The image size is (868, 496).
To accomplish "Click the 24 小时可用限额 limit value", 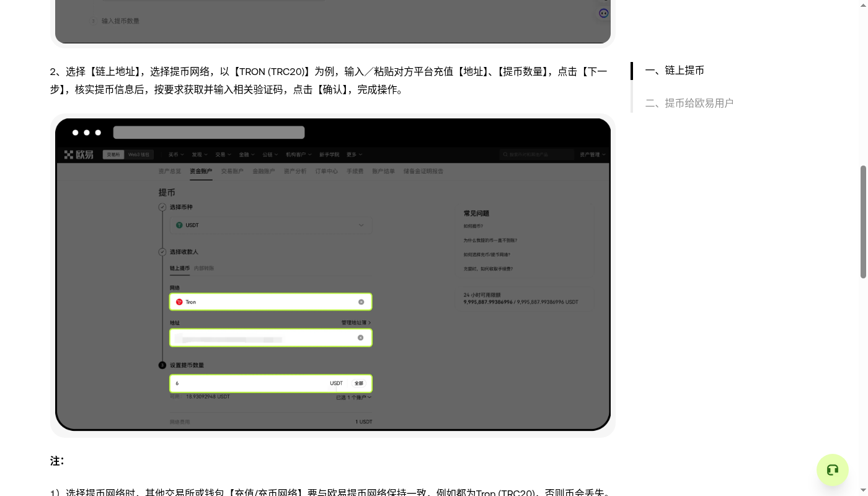I will click(x=521, y=302).
